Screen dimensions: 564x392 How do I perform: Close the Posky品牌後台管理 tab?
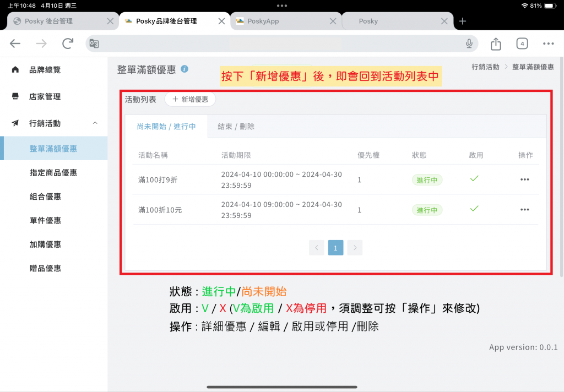221,21
